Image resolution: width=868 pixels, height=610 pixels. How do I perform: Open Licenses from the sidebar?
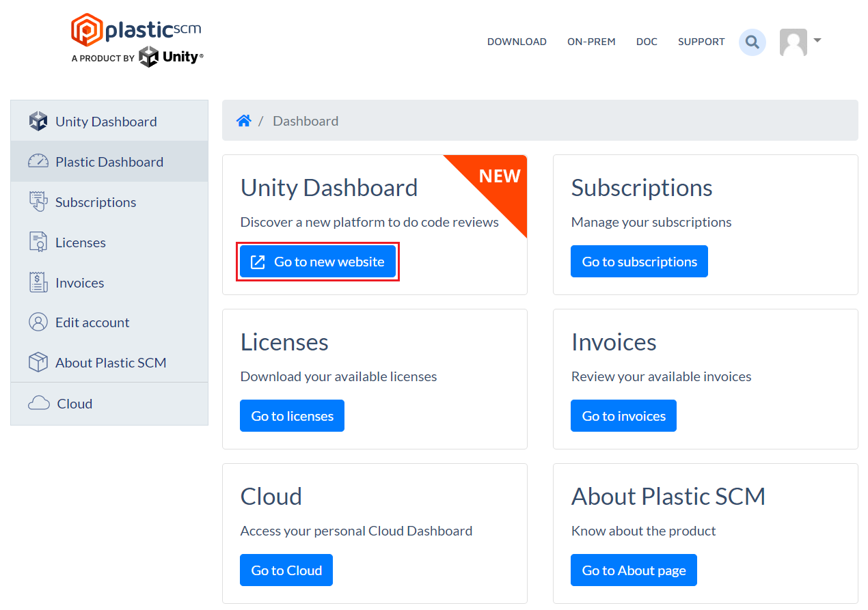[x=109, y=242]
